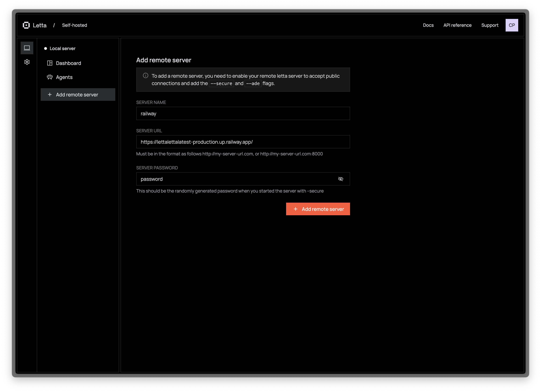541x392 pixels.
Task: Select the monitor icon in the left sidebar
Action: click(x=27, y=48)
